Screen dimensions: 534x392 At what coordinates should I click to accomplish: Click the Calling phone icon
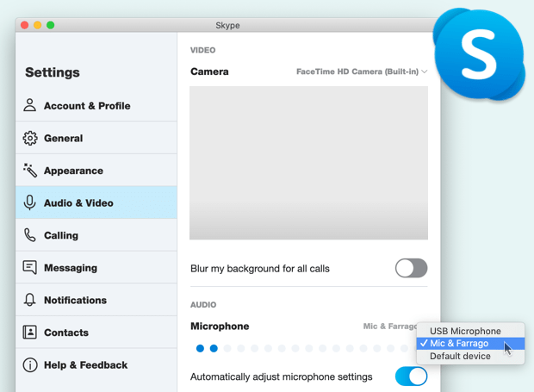coord(29,235)
